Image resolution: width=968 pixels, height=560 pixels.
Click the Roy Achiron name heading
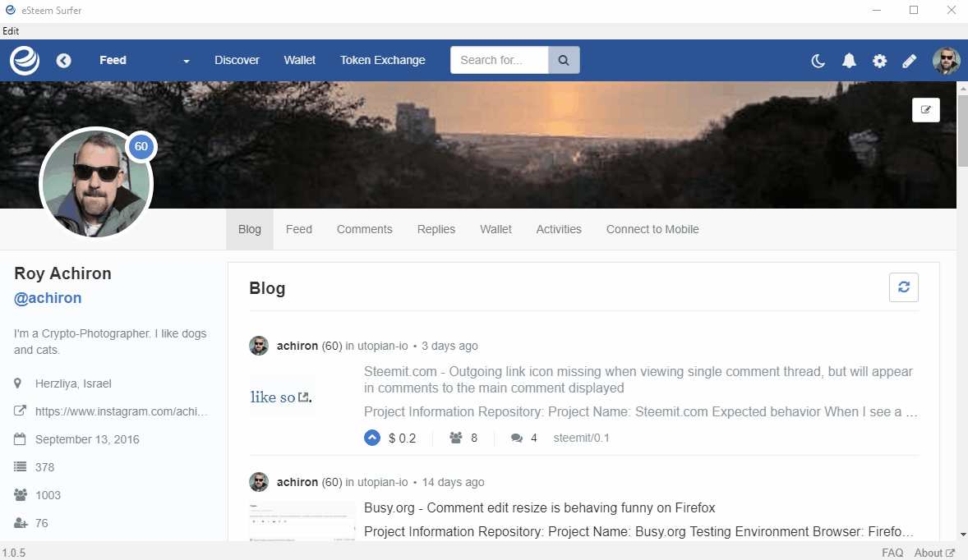63,273
